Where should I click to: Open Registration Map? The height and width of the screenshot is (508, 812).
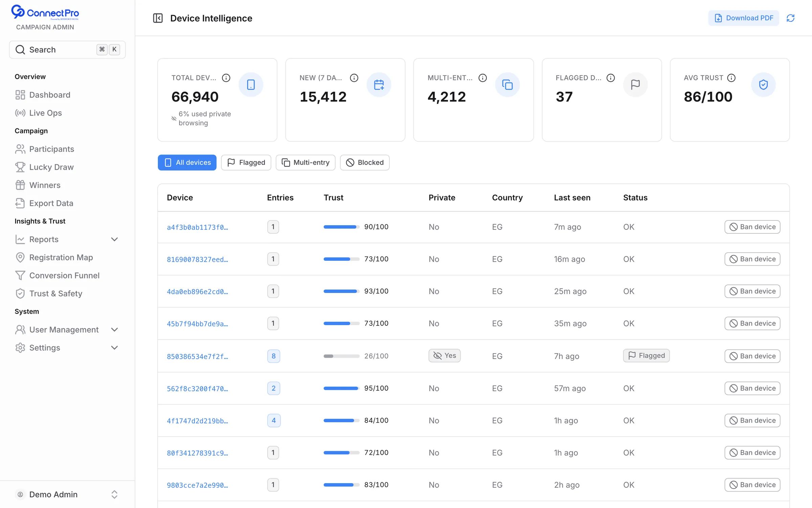click(x=67, y=257)
